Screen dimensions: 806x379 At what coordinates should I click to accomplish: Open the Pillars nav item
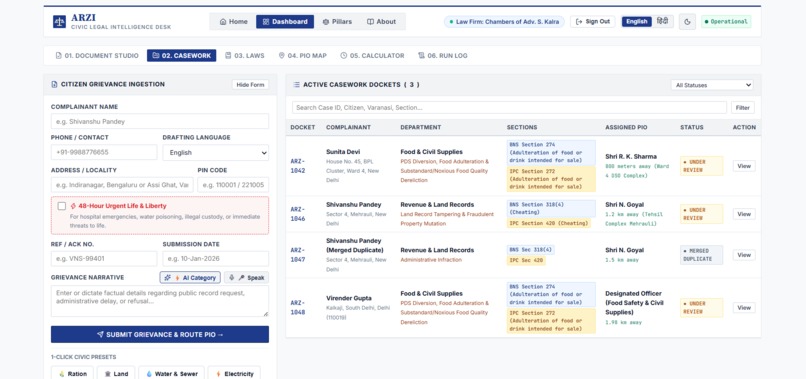point(337,22)
